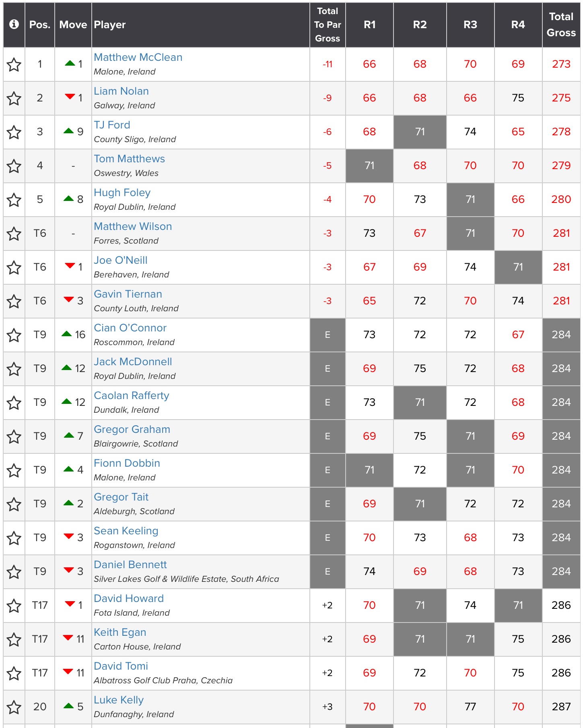
Task: Click star next to Sean Keeling
Action: (x=14, y=538)
